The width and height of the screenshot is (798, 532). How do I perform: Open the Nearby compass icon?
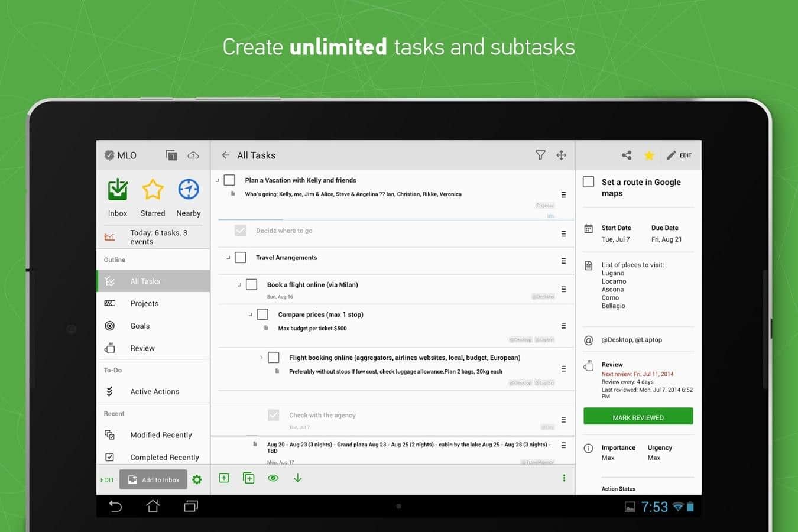[x=189, y=190]
